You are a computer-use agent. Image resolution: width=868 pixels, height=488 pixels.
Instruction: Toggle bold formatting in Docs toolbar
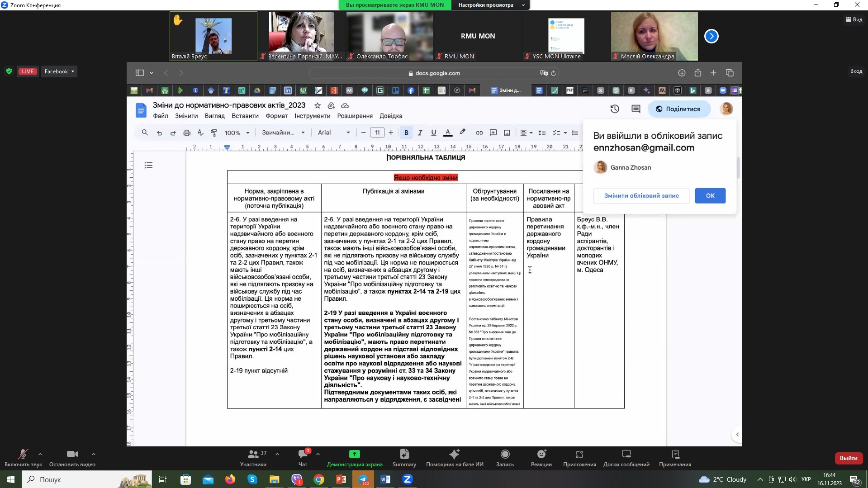coord(406,133)
